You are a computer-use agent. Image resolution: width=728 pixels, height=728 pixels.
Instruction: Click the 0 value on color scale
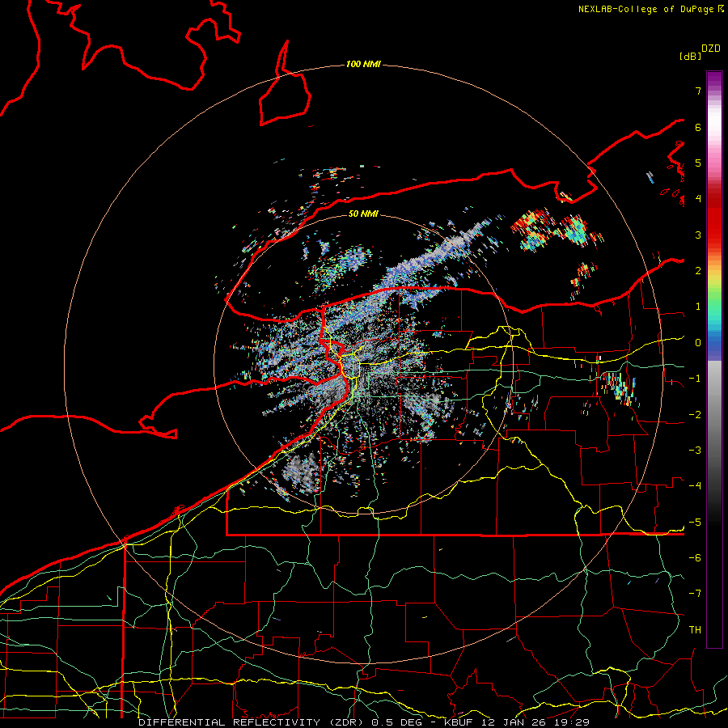698,343
